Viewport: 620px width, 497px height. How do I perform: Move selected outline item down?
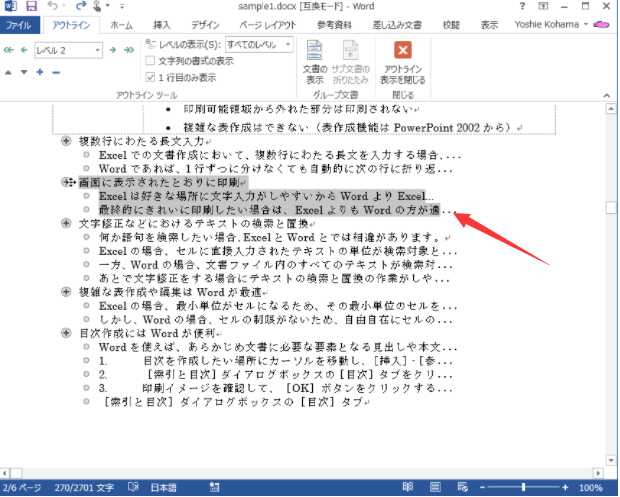(x=24, y=72)
